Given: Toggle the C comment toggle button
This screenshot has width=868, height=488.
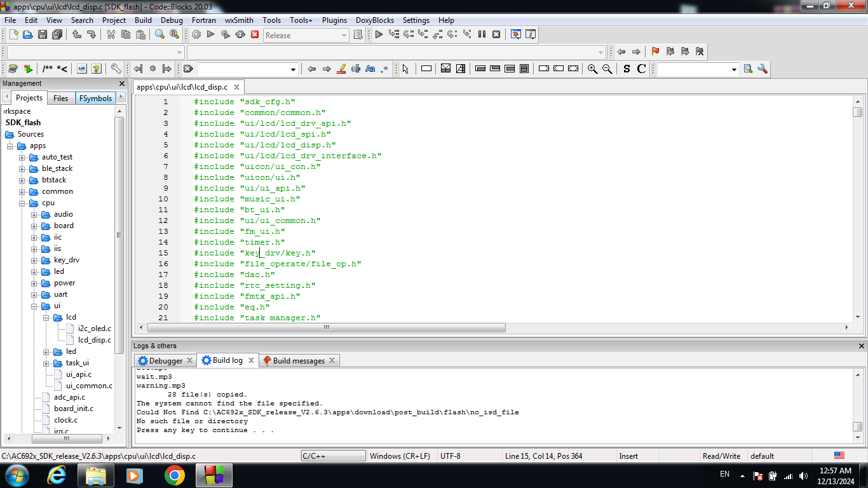Looking at the screenshot, I should point(641,69).
